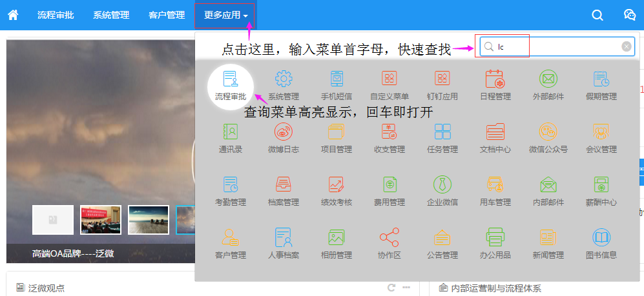This screenshot has width=644, height=296.
Task: Open the 档案管理 icon
Action: click(284, 184)
